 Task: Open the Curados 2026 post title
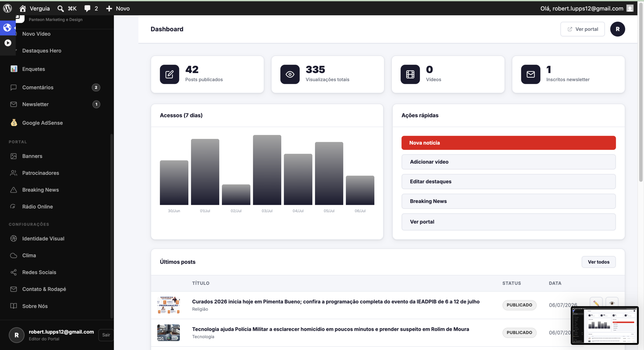coord(336,302)
